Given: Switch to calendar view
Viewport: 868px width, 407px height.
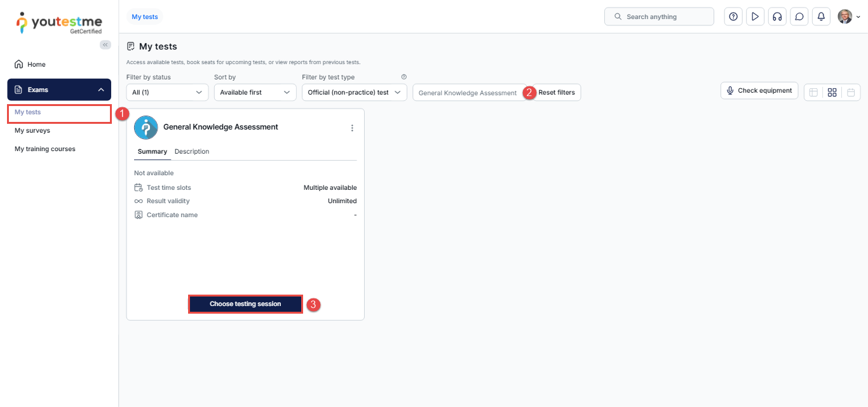Looking at the screenshot, I should [x=851, y=92].
